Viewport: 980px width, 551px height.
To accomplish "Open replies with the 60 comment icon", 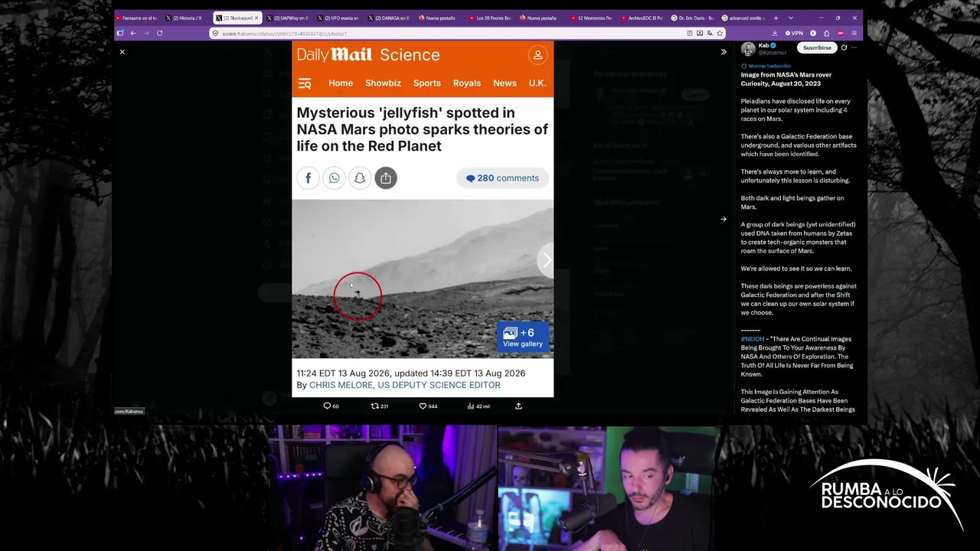I will (x=331, y=406).
